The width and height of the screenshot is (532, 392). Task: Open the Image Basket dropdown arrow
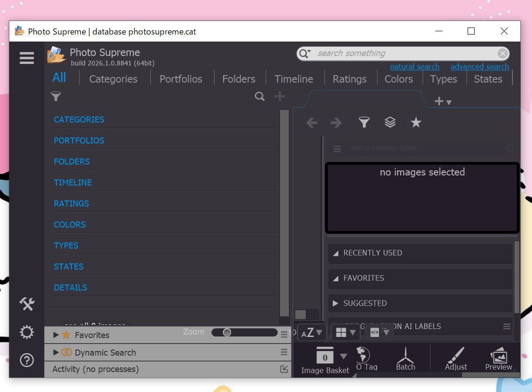[343, 357]
